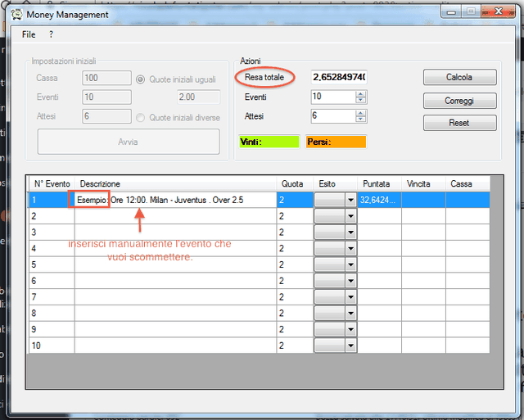The width and height of the screenshot is (524, 420).
Task: Open the File menu
Action: tap(29, 34)
